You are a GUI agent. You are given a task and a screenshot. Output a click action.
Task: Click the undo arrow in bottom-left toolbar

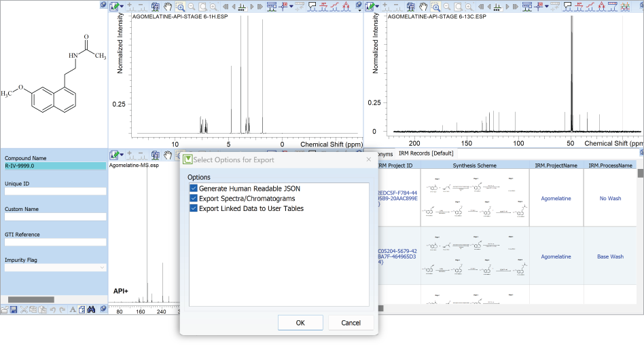click(x=52, y=309)
